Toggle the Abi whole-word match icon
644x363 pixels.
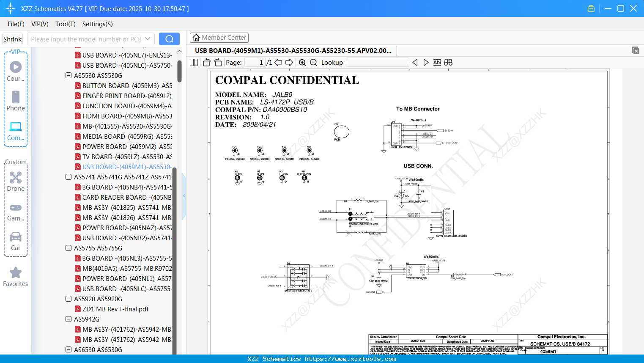pos(437,63)
